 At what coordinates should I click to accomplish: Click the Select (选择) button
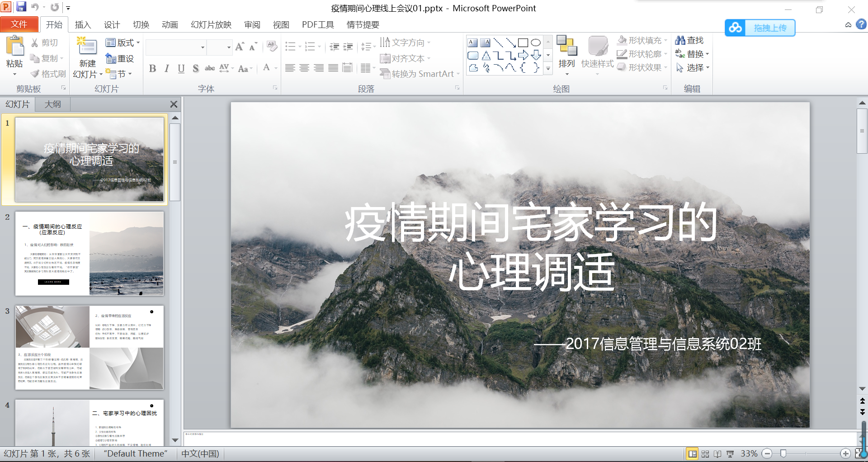click(x=693, y=67)
